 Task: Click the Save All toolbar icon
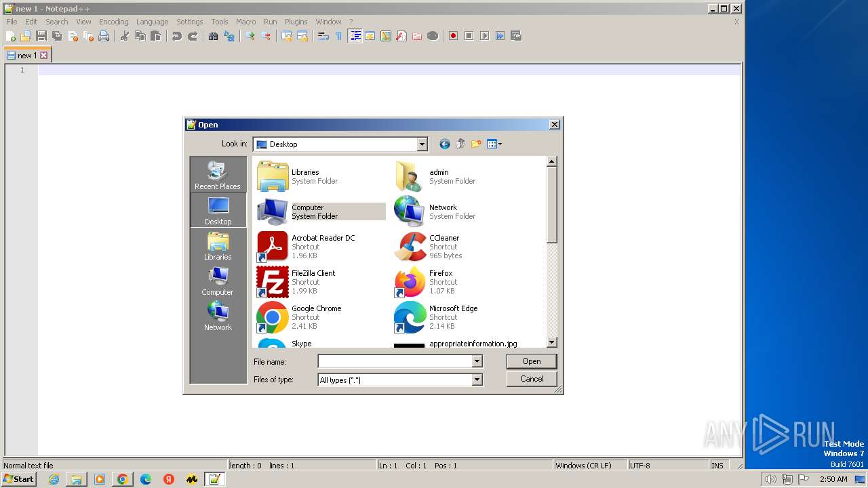point(57,36)
